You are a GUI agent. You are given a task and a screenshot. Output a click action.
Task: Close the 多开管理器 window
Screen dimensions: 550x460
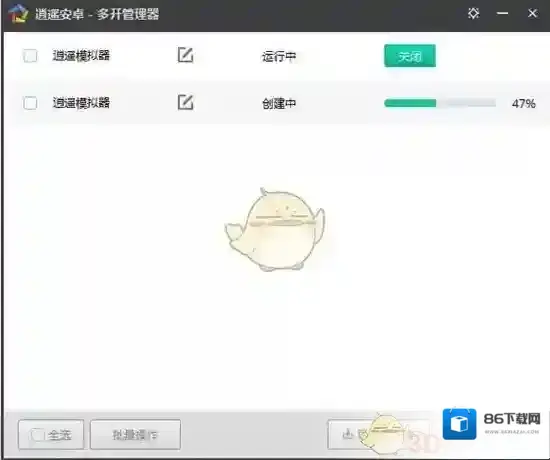click(532, 13)
